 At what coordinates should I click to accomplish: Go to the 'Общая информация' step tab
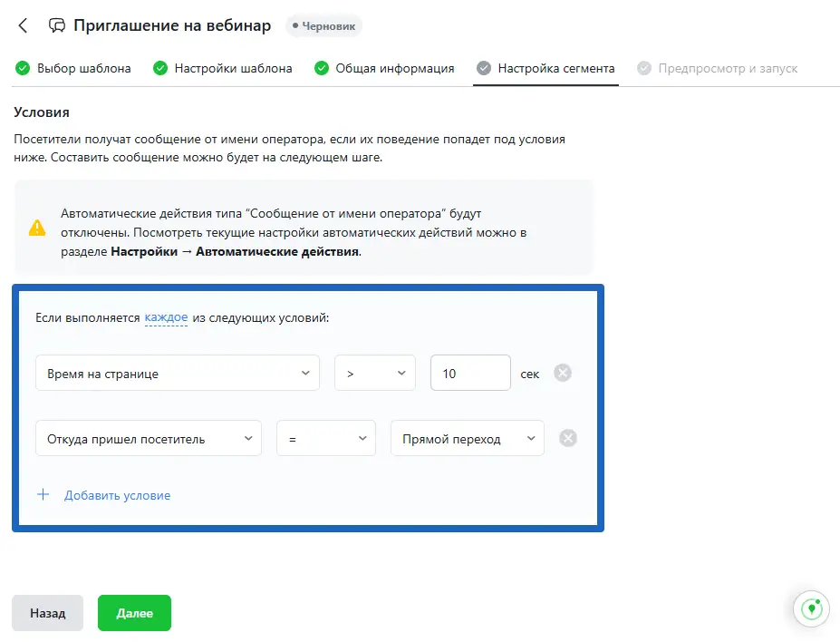click(394, 68)
